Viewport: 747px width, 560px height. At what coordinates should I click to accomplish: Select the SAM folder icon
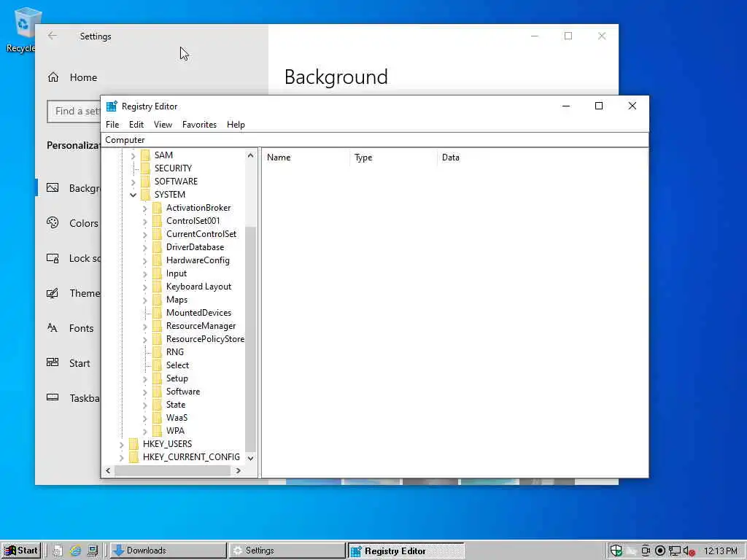pyautogui.click(x=146, y=155)
